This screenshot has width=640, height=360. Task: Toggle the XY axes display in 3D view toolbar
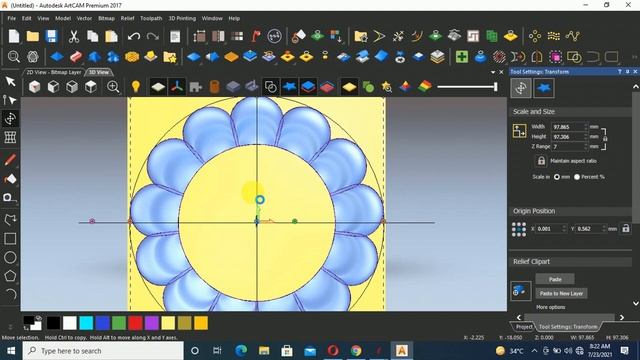(177, 87)
